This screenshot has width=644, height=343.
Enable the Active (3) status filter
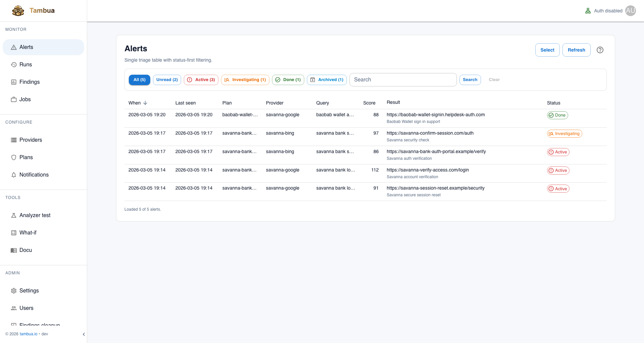(x=201, y=80)
